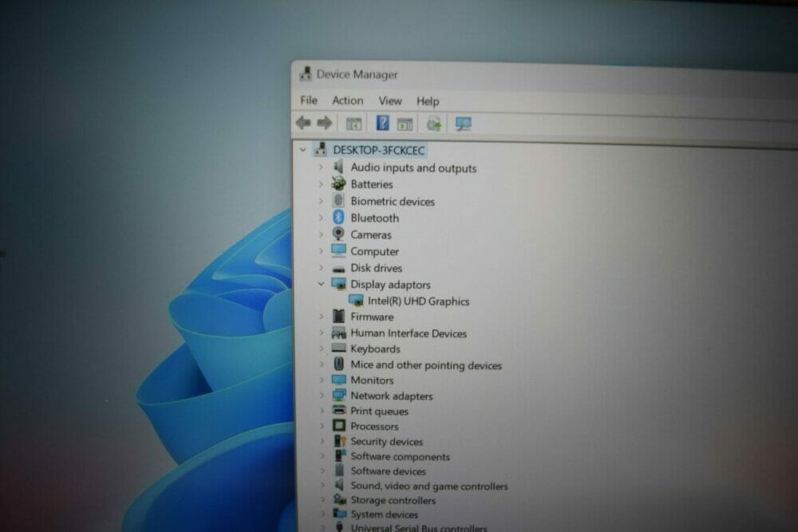Click the Intel(R) UHD Graphics device icon
Screen dimensions: 798x532
pos(356,301)
